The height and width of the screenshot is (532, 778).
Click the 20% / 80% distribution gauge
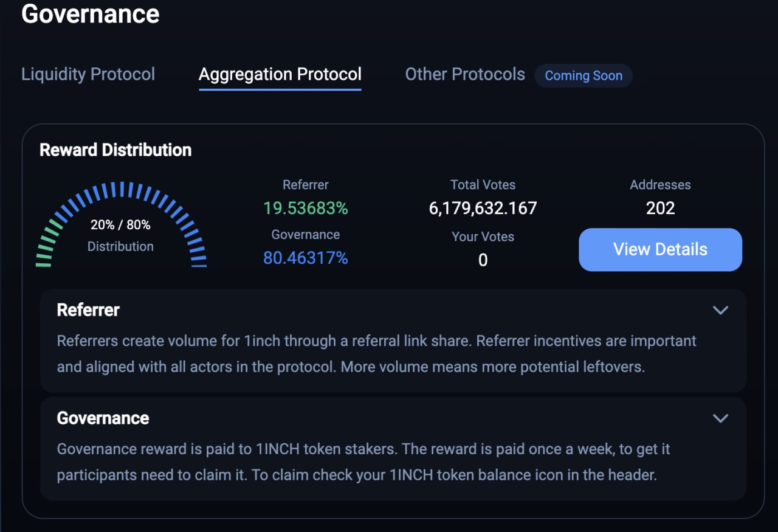(x=121, y=225)
